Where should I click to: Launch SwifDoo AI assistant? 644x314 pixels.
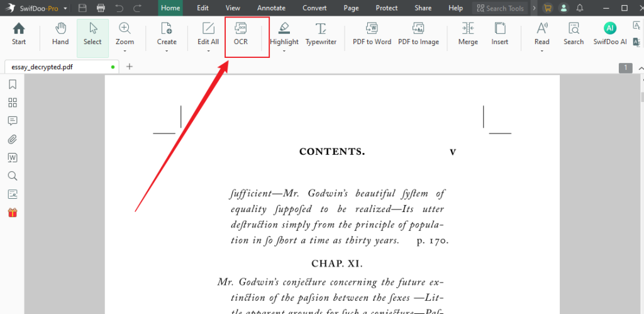610,34
